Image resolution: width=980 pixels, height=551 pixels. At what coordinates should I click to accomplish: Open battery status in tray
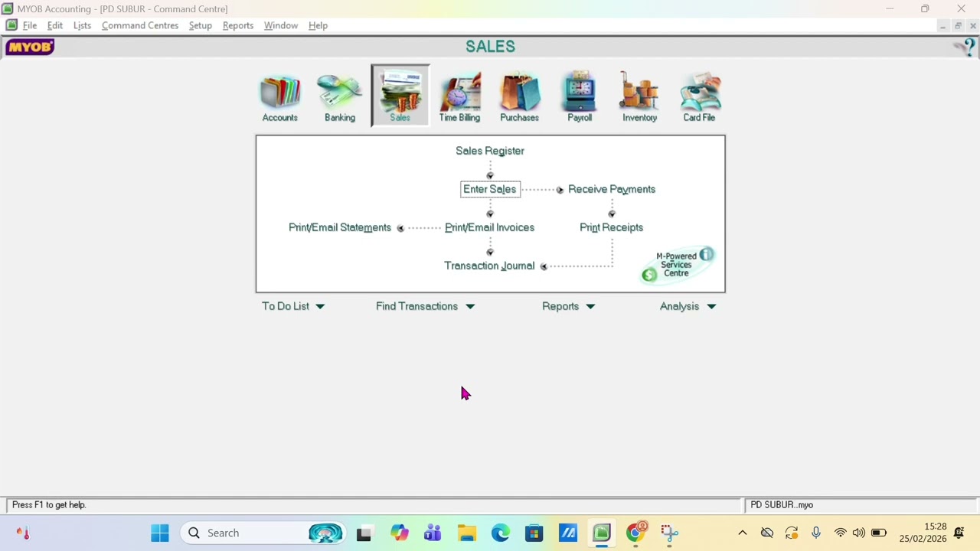pyautogui.click(x=878, y=533)
